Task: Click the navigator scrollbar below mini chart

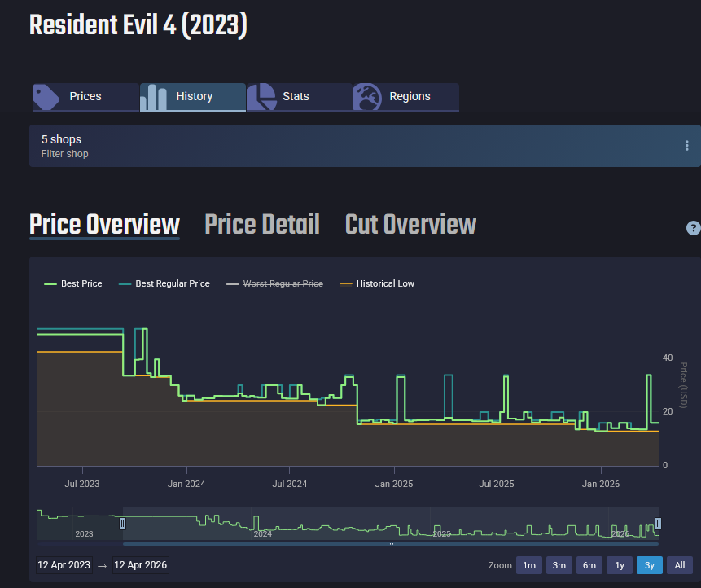Action: (390, 544)
